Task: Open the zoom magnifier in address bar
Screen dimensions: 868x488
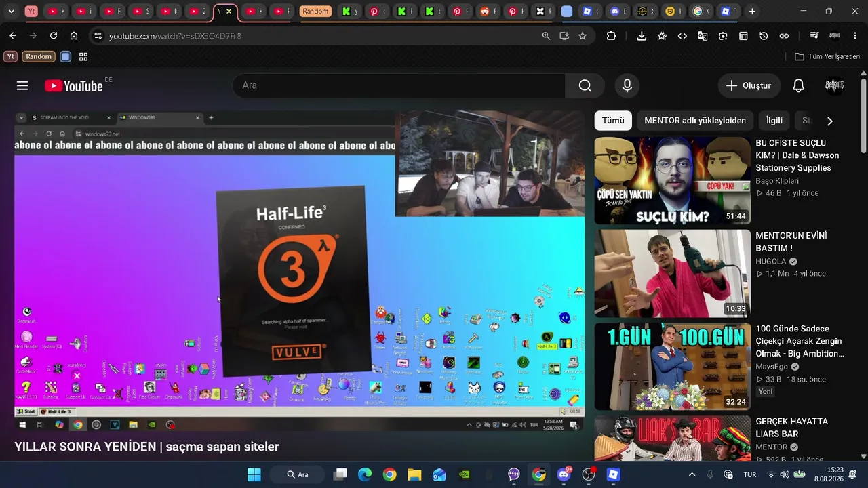Action: tap(546, 36)
